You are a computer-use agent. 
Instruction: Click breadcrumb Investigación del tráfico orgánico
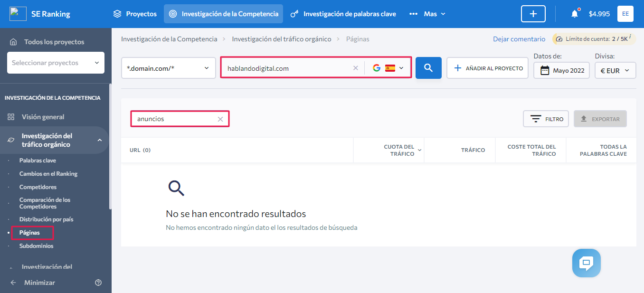[x=282, y=39]
